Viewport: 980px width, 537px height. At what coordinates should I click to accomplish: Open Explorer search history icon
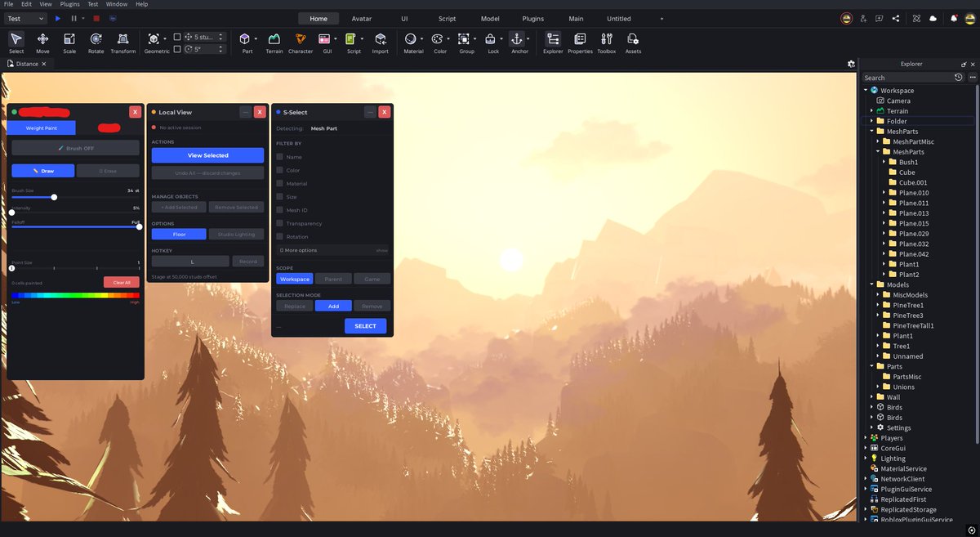pyautogui.click(x=959, y=78)
